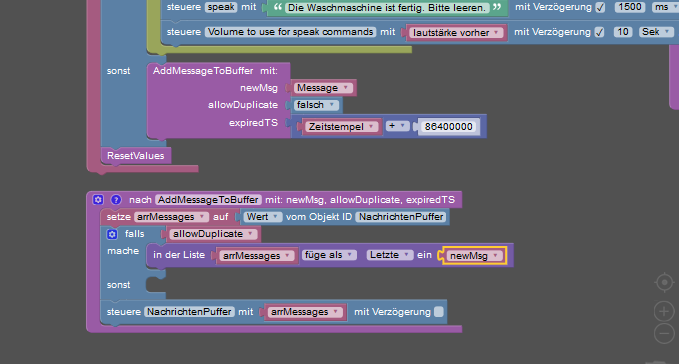Click newMsg parameter label in call

[259, 88]
